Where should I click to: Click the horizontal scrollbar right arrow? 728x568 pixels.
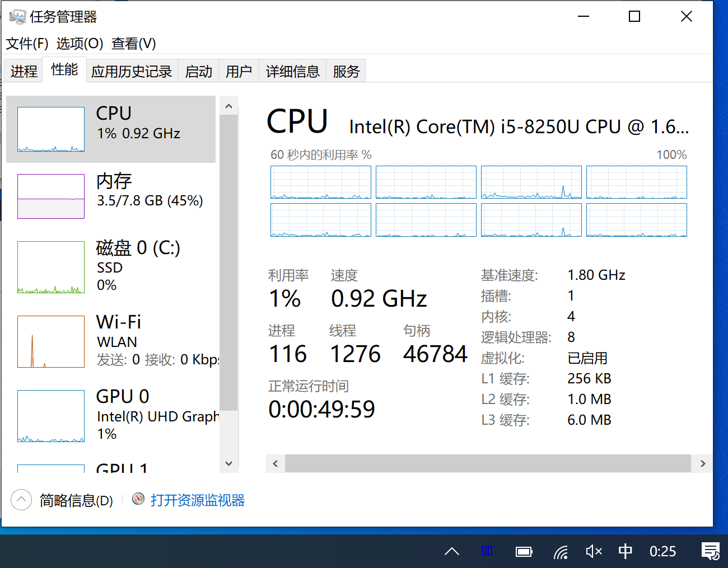pyautogui.click(x=703, y=463)
